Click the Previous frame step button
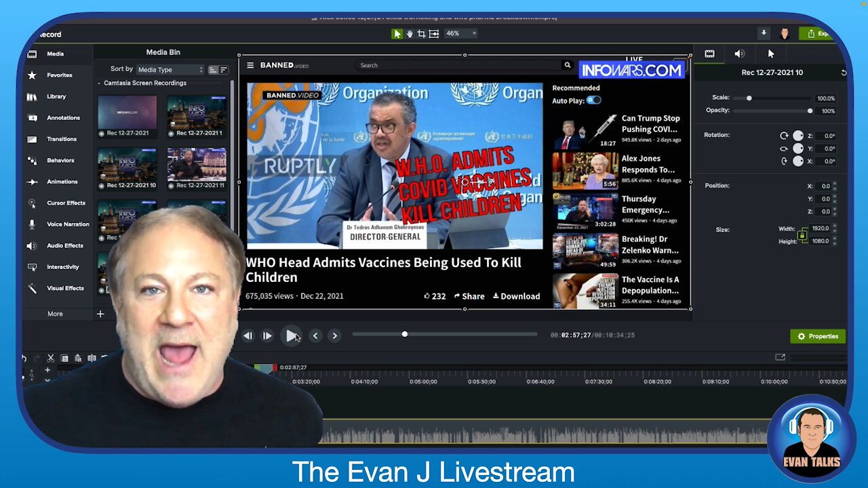 (248, 335)
